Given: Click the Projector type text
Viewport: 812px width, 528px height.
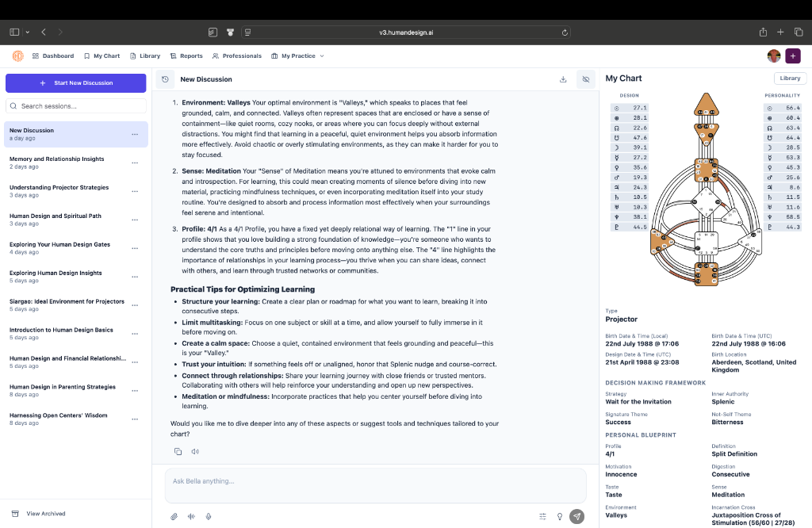Looking at the screenshot, I should pos(622,319).
